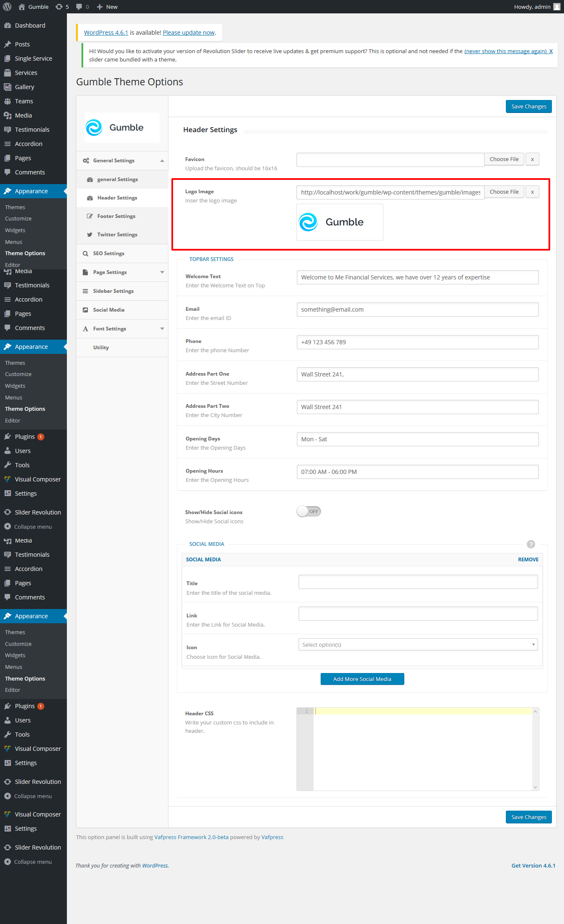564x924 pixels.
Task: Click Please update now link
Action: [189, 33]
